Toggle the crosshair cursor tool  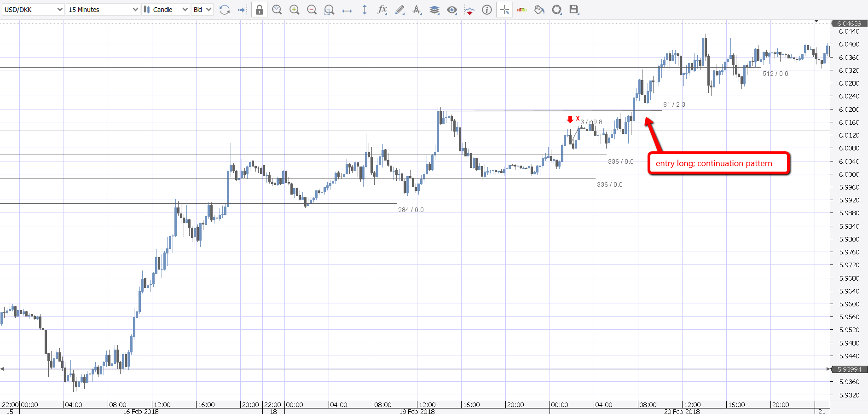pyautogui.click(x=504, y=10)
